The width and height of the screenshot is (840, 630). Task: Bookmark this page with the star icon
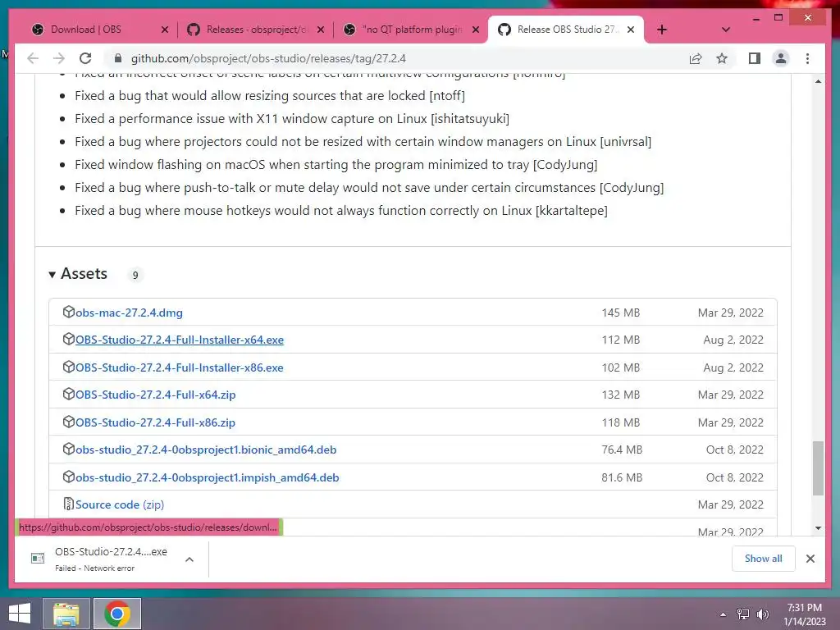722,58
